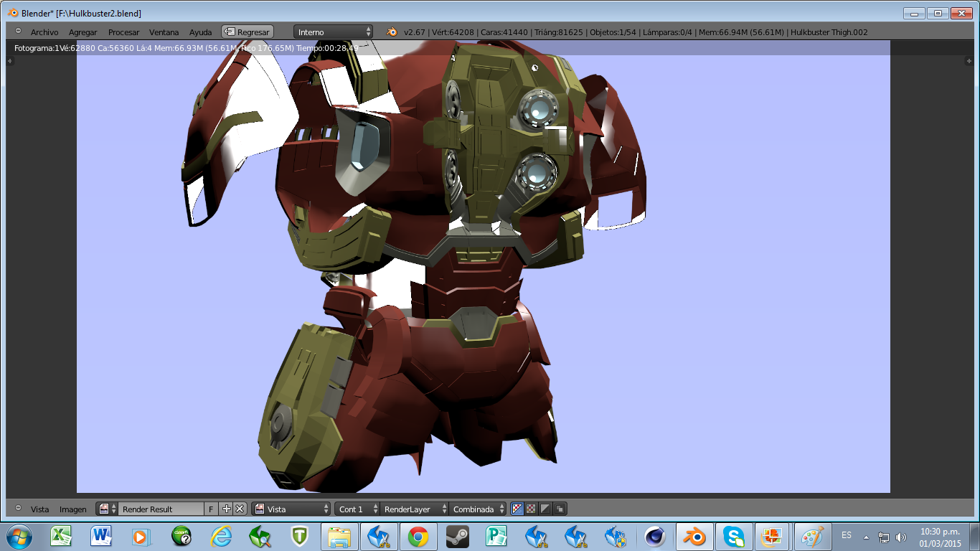Open Skype from the taskbar
Image resolution: width=980 pixels, height=551 pixels.
click(x=733, y=536)
